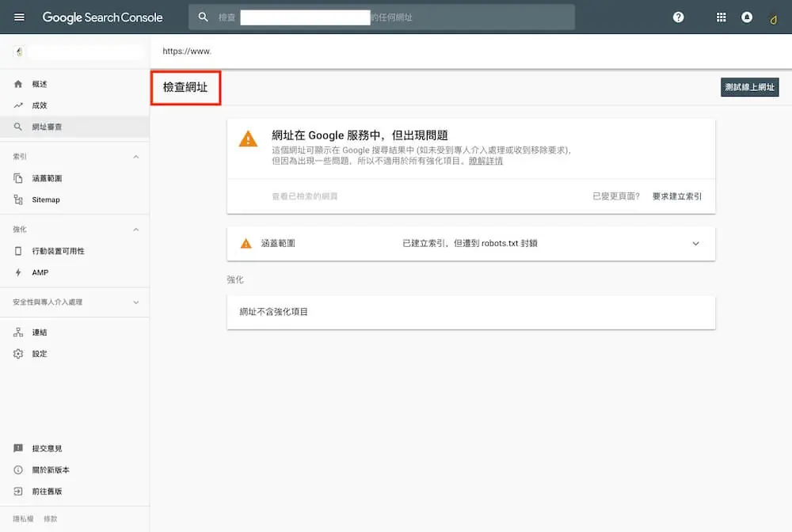This screenshot has height=532, width=792.
Task: Click the phone icon beside 行動裝置可用性
Action: pos(18,251)
